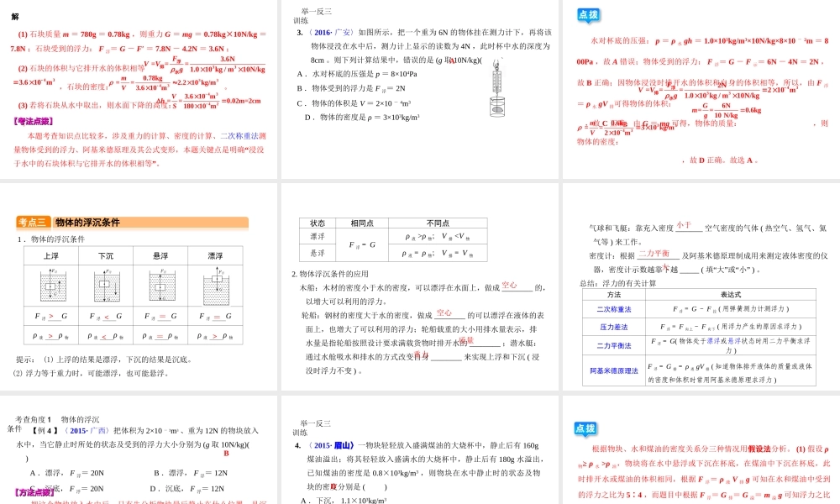Click the red answer 小于 after 靠充入密度
The width and height of the screenshot is (840, 504).
point(684,225)
